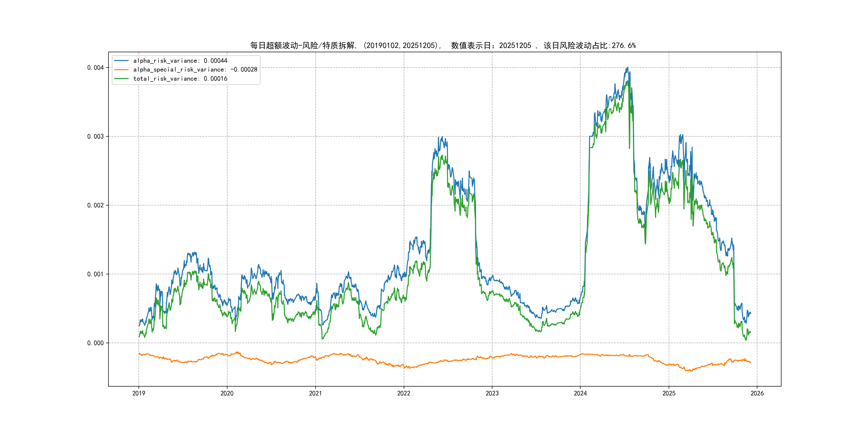Click the 0.004 y-axis tick label
Image resolution: width=868 pixels, height=434 pixels.
coord(95,68)
